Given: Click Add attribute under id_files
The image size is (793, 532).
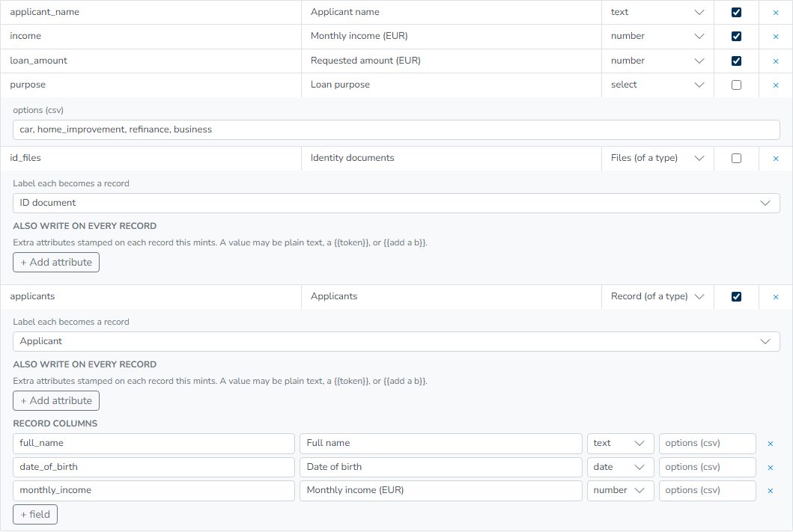Looking at the screenshot, I should [x=56, y=262].
